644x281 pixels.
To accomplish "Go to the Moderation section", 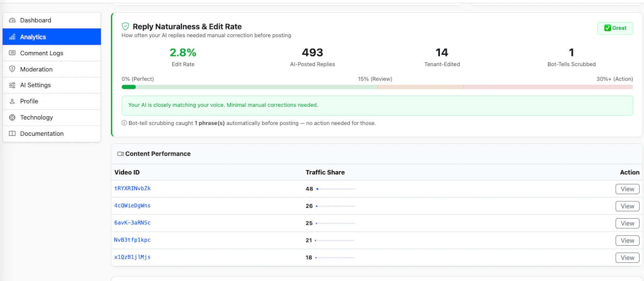I will click(52, 69).
